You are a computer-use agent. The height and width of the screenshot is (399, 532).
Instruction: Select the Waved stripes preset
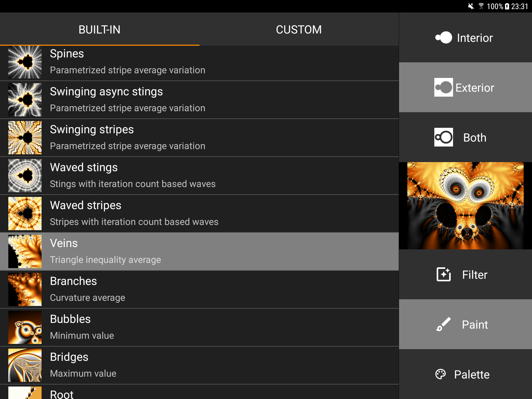pos(182,213)
